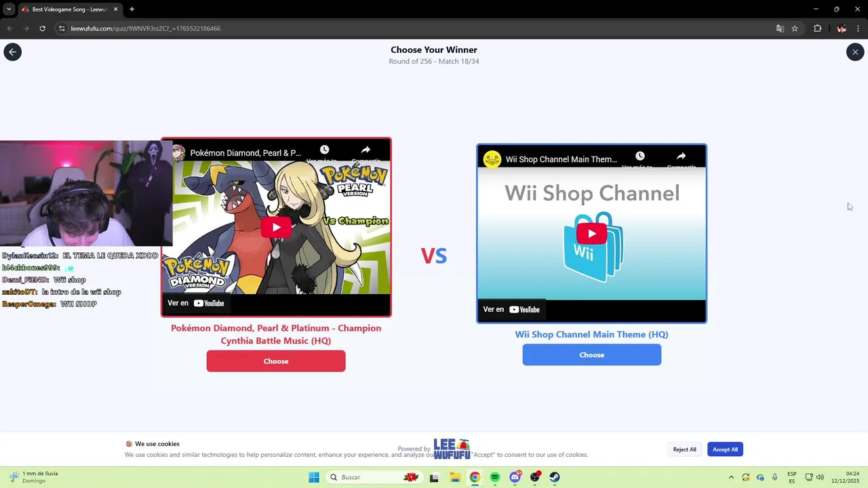Click the translate page icon
The width and height of the screenshot is (868, 488).
(x=780, y=28)
